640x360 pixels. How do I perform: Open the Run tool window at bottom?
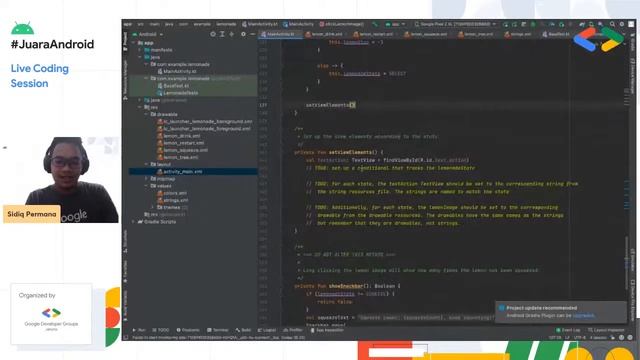139,330
